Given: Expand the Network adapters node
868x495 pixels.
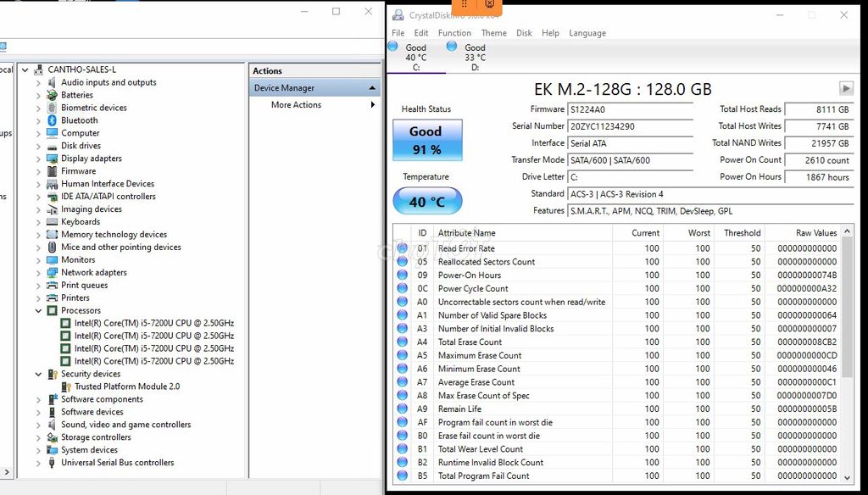Looking at the screenshot, I should click(38, 273).
